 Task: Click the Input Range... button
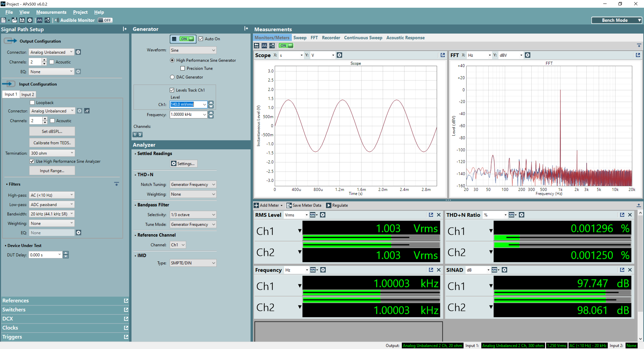[x=52, y=171]
